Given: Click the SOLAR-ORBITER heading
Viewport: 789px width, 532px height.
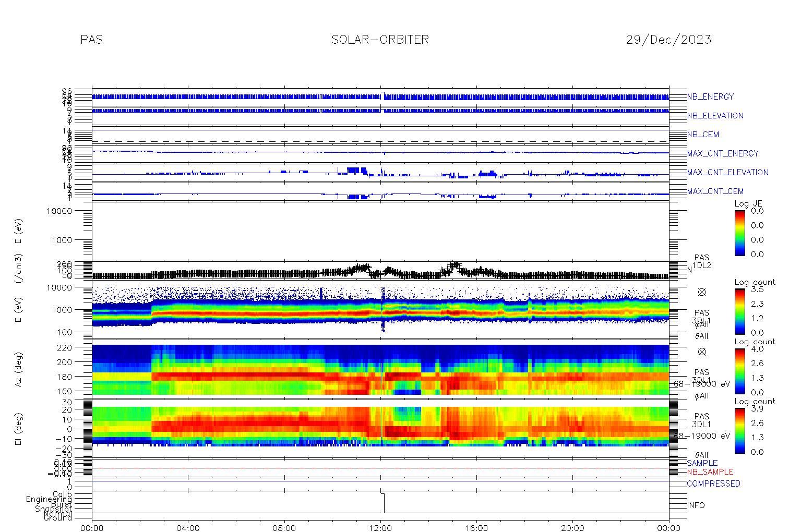Looking at the screenshot, I should (380, 40).
